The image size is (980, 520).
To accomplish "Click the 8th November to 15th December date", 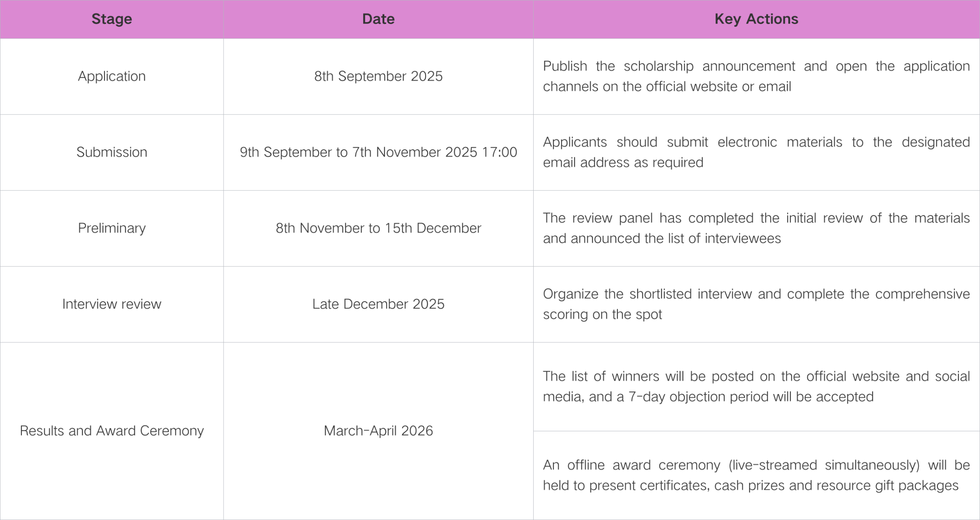I will (378, 228).
